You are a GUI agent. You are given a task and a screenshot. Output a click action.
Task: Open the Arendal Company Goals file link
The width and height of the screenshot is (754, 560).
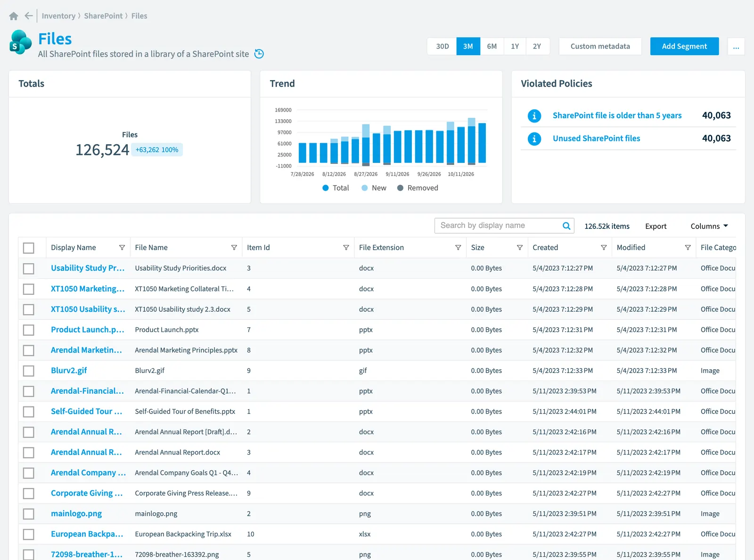88,473
